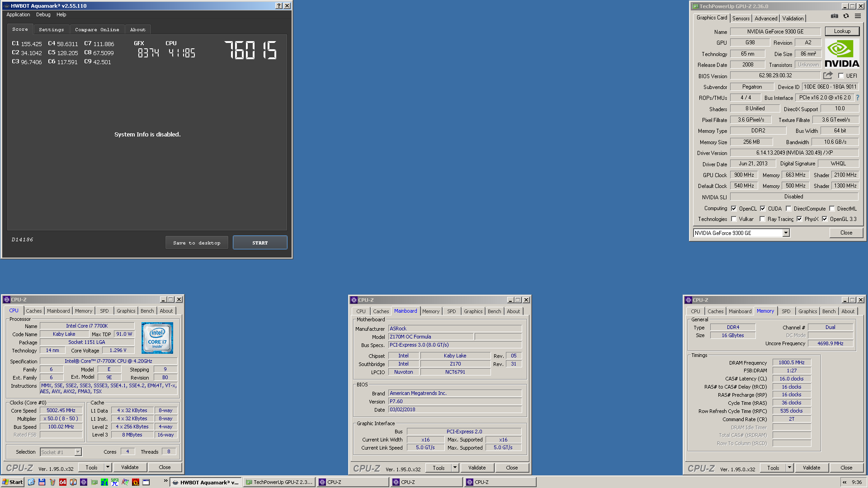The image size is (868, 488).
Task: Toggle the DirectML checkbox
Action: click(832, 208)
